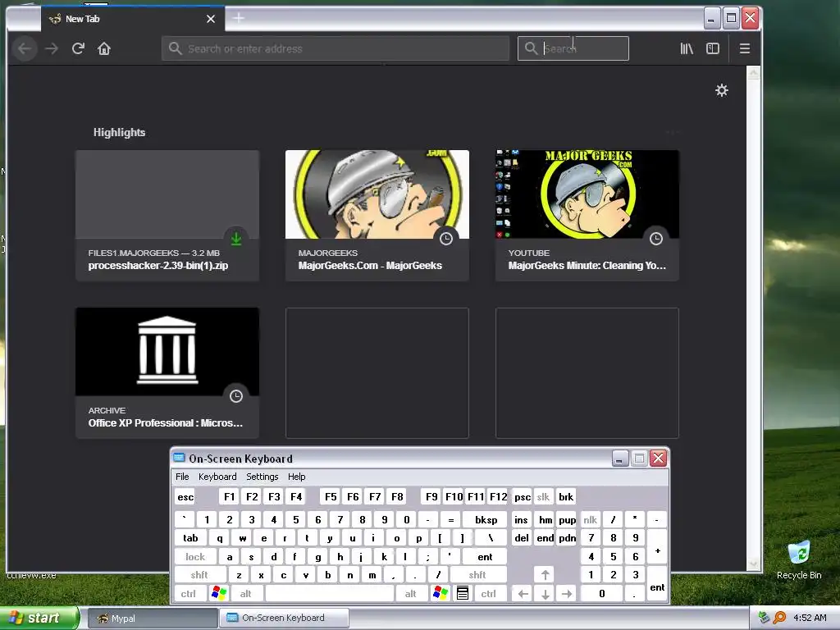This screenshot has width=840, height=630.
Task: Open the File menu in On-Screen Keyboard
Action: 182,477
